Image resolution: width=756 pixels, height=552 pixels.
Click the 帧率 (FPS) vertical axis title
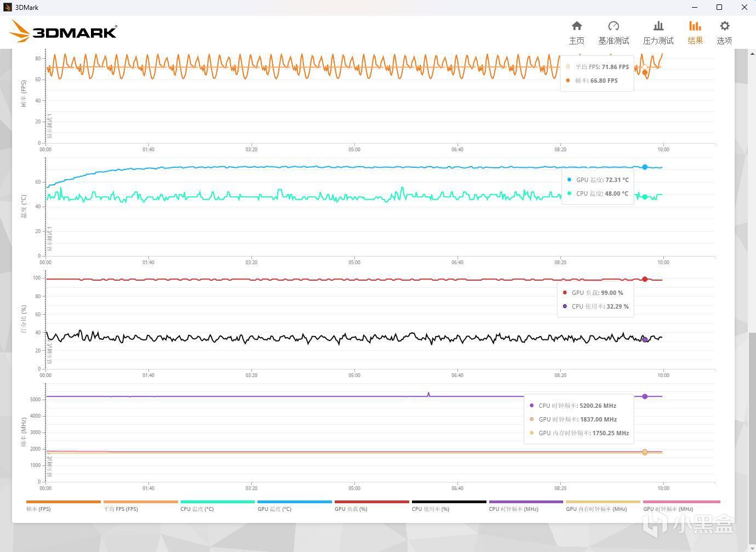(x=24, y=94)
